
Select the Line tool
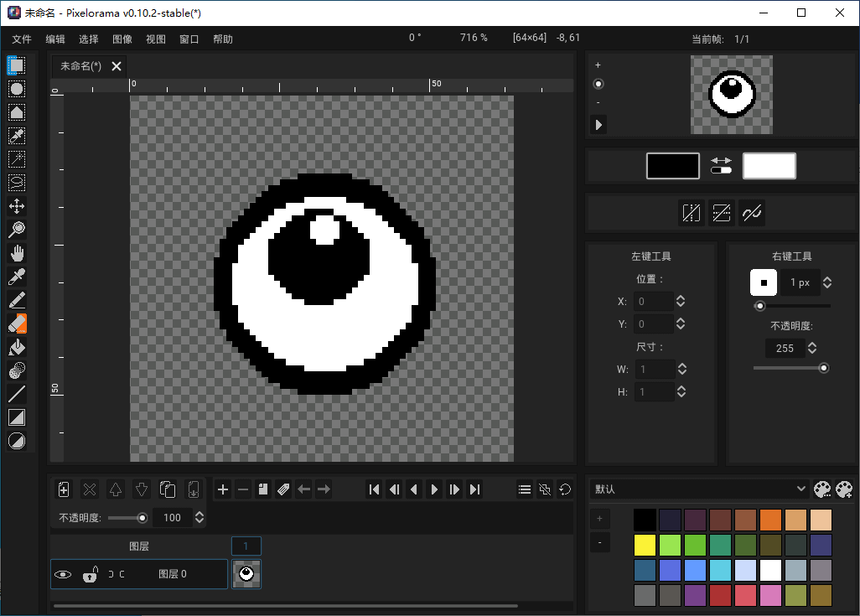(x=15, y=393)
